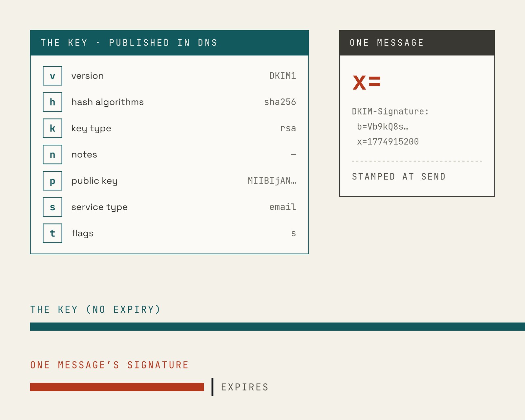Select the 'notes' label

(x=84, y=155)
